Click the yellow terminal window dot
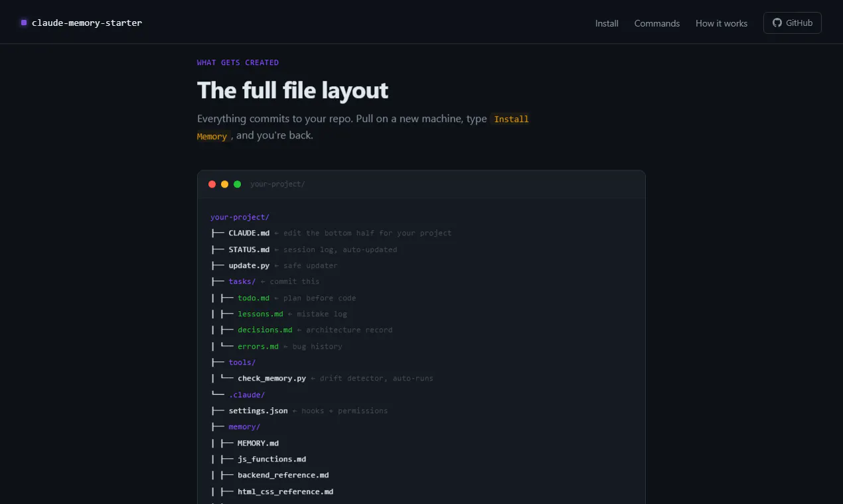Screen dimensions: 843x504 click(225, 184)
